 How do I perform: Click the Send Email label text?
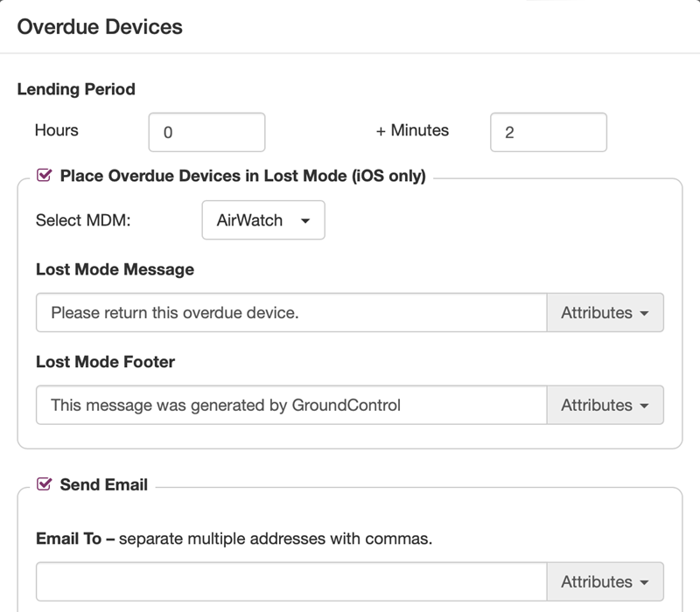(103, 484)
